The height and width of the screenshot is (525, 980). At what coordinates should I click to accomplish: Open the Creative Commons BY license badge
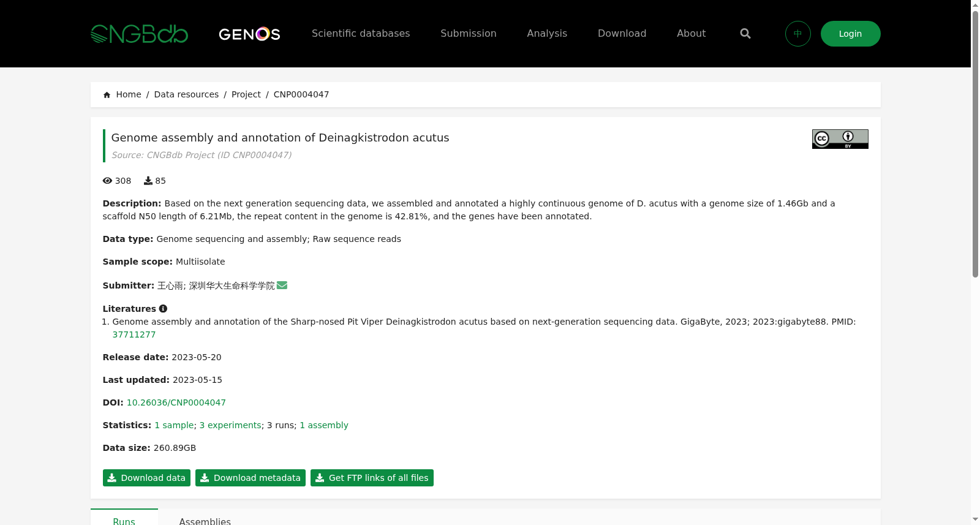[840, 139]
